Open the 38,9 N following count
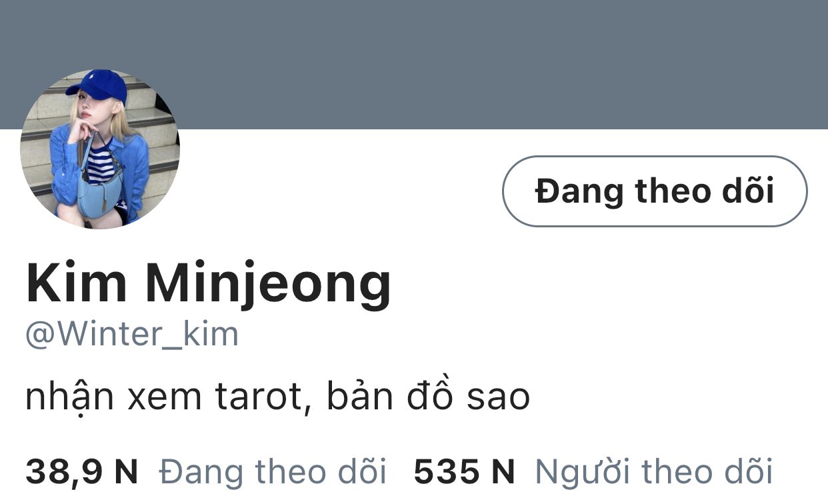 click(x=82, y=472)
